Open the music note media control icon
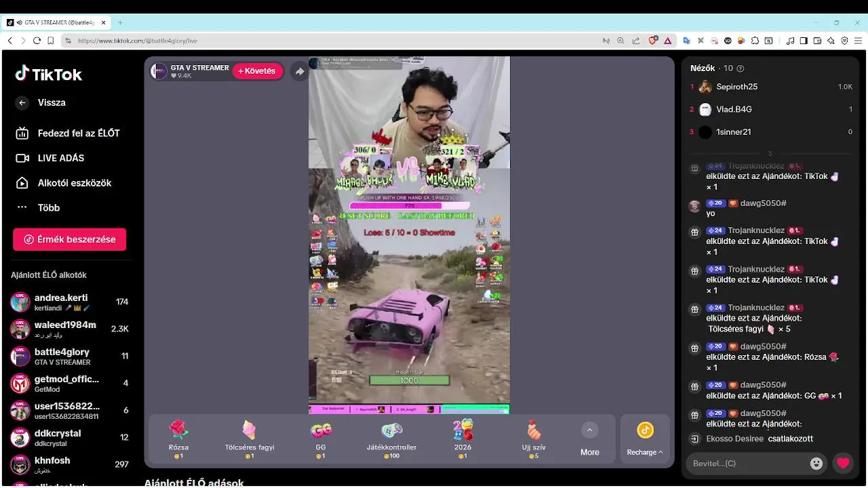The width and height of the screenshot is (868, 488). click(791, 41)
